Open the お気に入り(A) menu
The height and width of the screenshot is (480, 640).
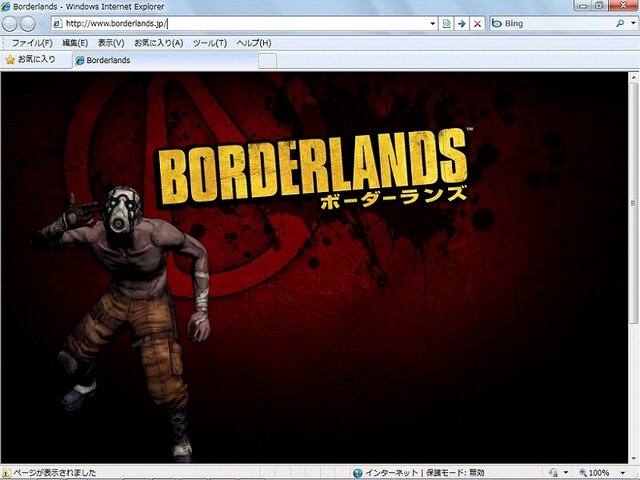[x=159, y=43]
